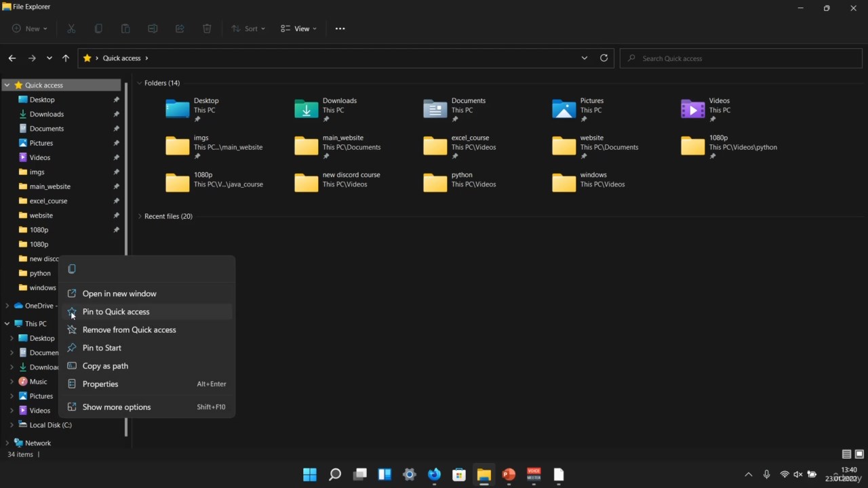This screenshot has height=488, width=868.
Task: Open Microsoft Store from taskbar
Action: point(459,474)
